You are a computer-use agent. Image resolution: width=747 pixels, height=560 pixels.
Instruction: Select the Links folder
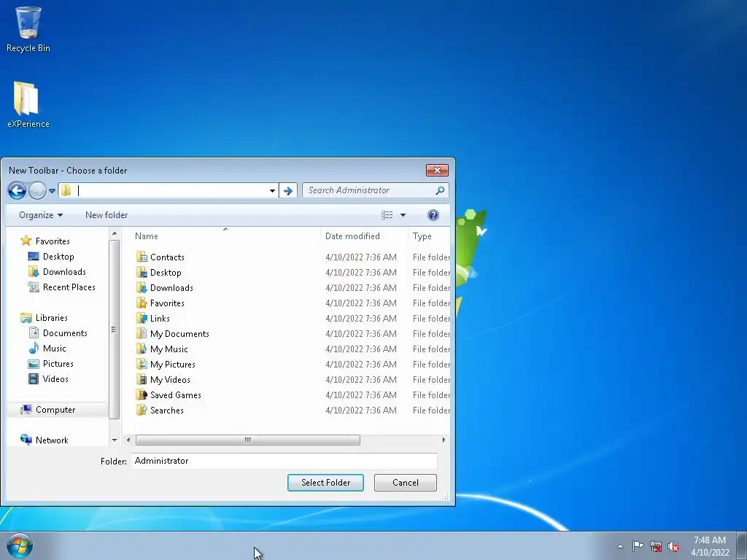(x=153, y=318)
